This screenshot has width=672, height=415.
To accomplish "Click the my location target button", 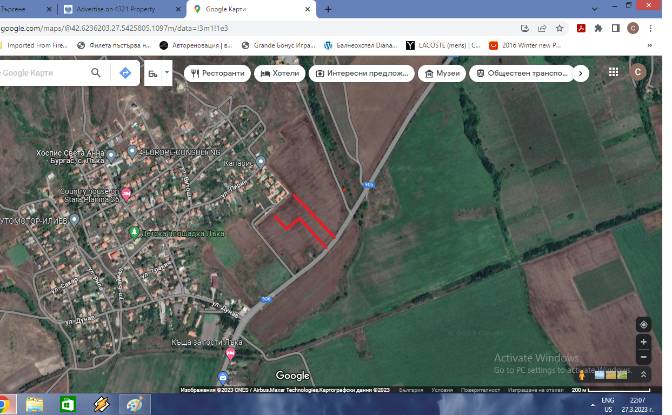I will 643,325.
